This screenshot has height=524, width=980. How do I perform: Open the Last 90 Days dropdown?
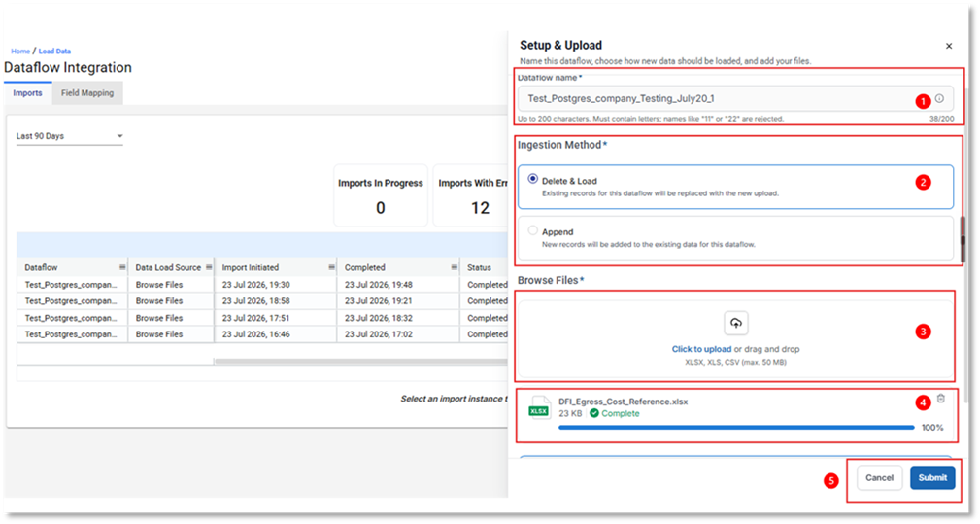point(69,136)
